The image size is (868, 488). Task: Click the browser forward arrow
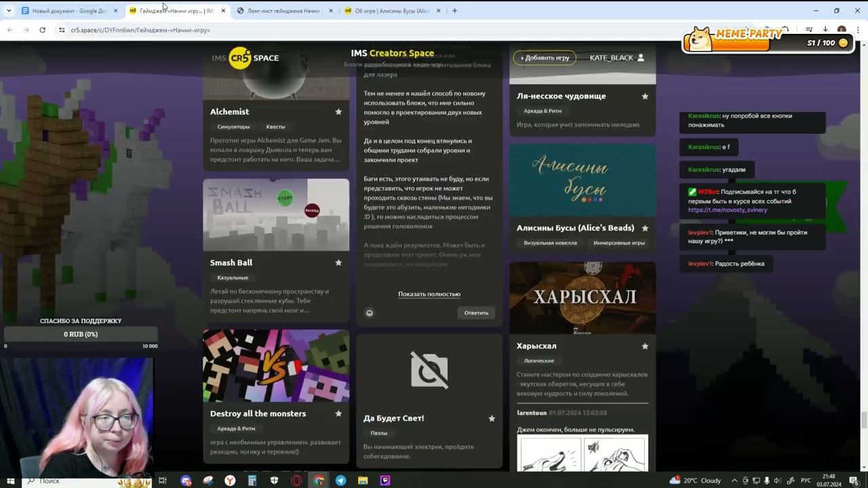coord(26,30)
